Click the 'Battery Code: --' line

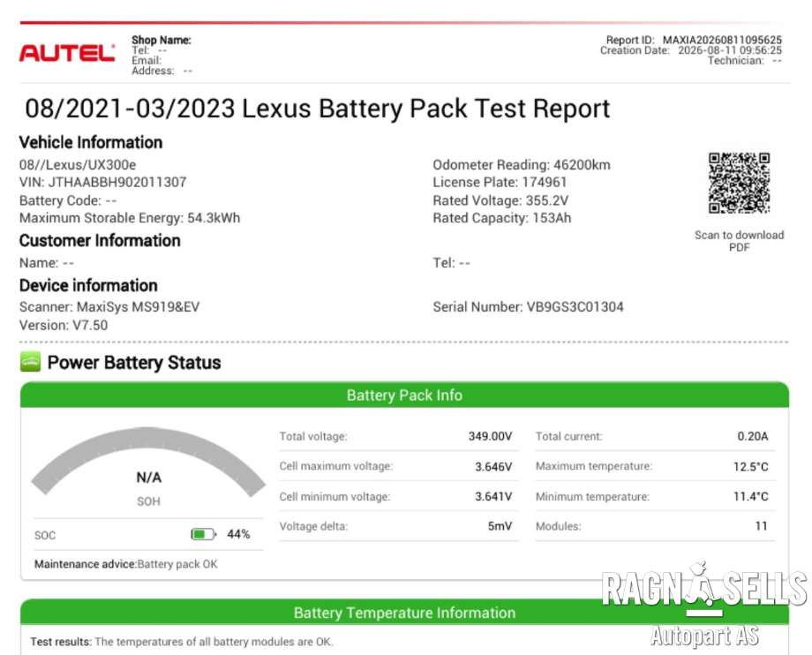[x=68, y=200]
